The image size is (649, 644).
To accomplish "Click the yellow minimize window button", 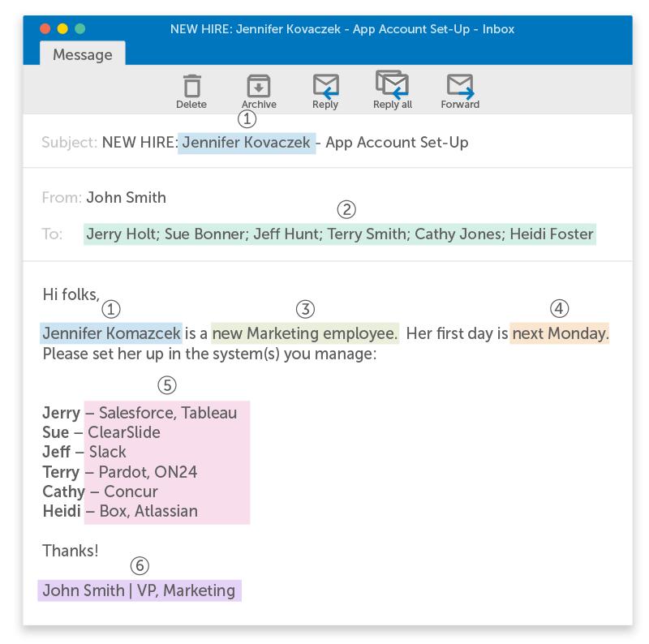I will [x=62, y=28].
